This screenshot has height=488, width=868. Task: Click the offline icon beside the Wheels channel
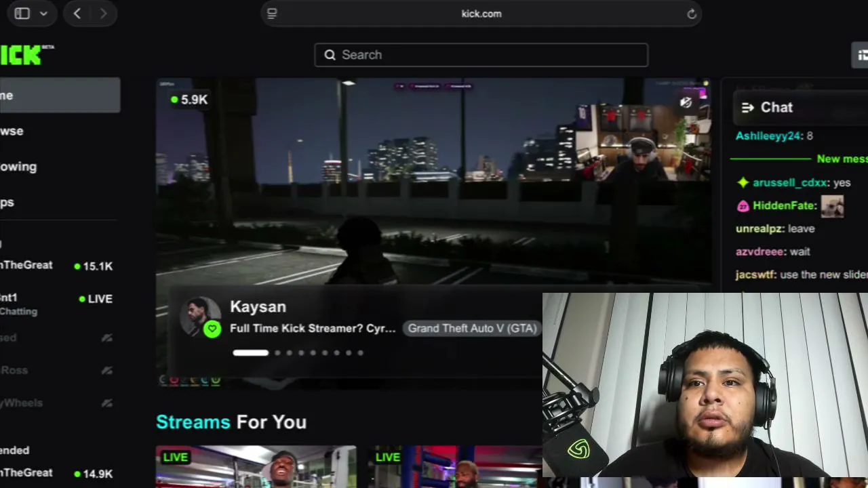(106, 403)
